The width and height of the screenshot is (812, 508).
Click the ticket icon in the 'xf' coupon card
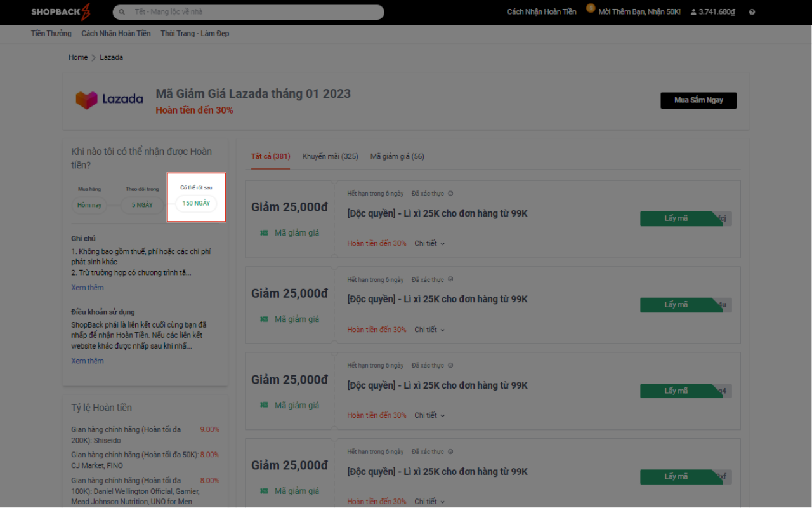click(x=264, y=491)
